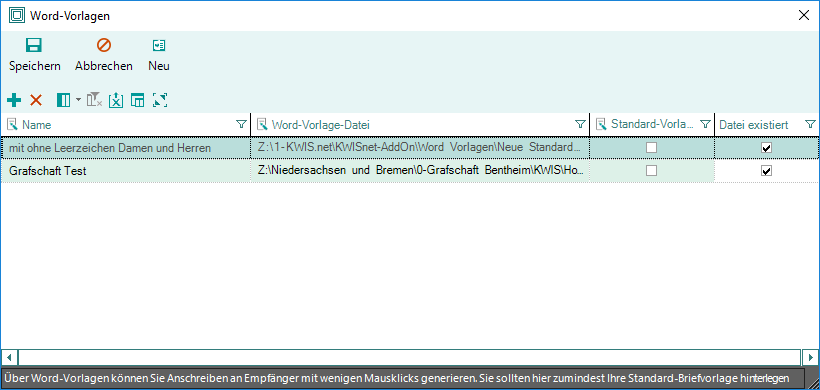Close the Word-Vorlagen window
The image size is (820, 390).
804,15
